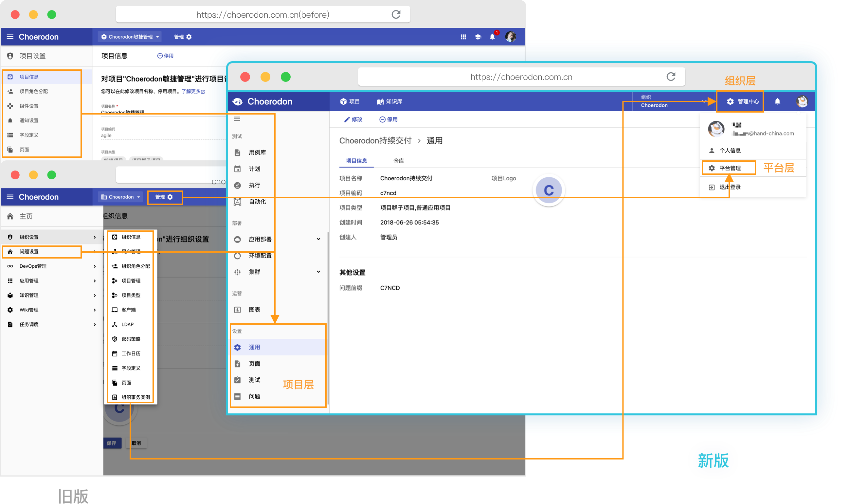Screen dimensions: 849x504
Task: Open 知识库 in the new top navigation
Action: pyautogui.click(x=389, y=101)
